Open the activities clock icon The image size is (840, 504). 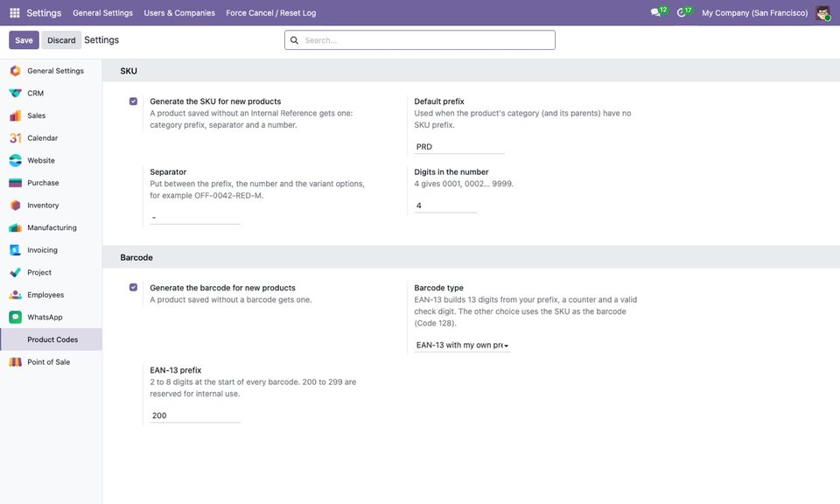681,12
